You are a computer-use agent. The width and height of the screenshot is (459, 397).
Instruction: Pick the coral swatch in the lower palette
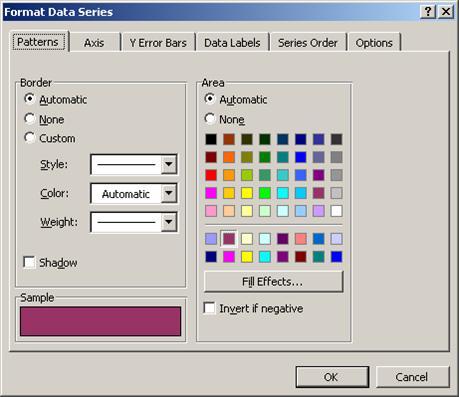tap(301, 239)
